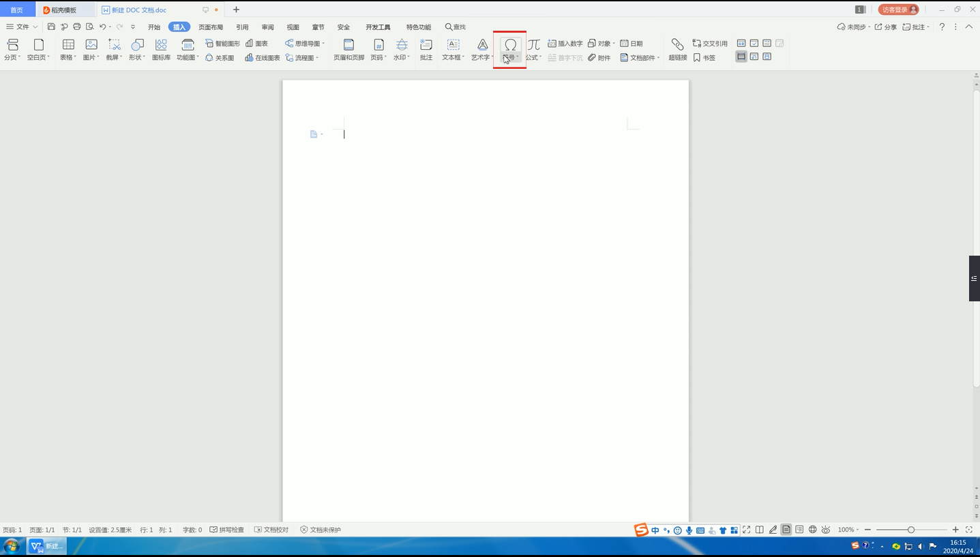Select the 截屏 screenshot tool
Screen dimensions: 980x557
click(x=114, y=50)
